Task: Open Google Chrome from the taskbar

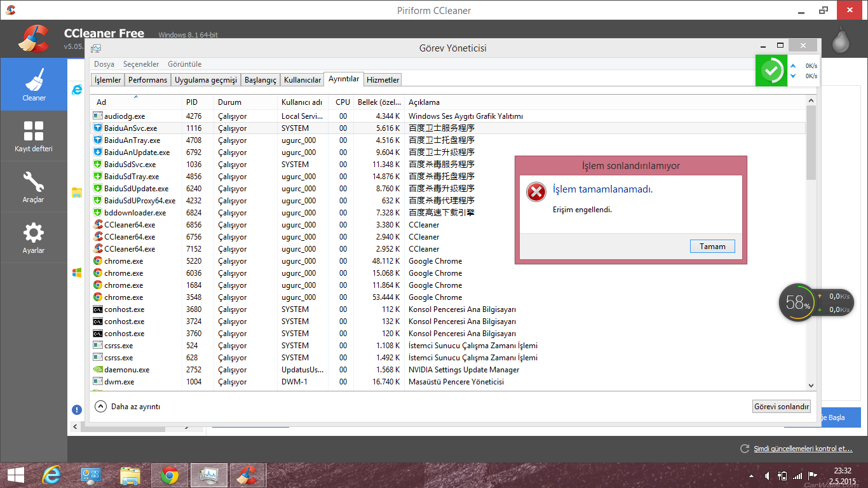Action: (x=169, y=475)
